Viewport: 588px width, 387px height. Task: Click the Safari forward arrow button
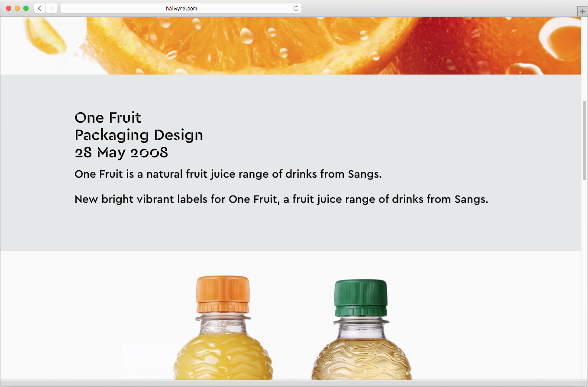pyautogui.click(x=52, y=8)
